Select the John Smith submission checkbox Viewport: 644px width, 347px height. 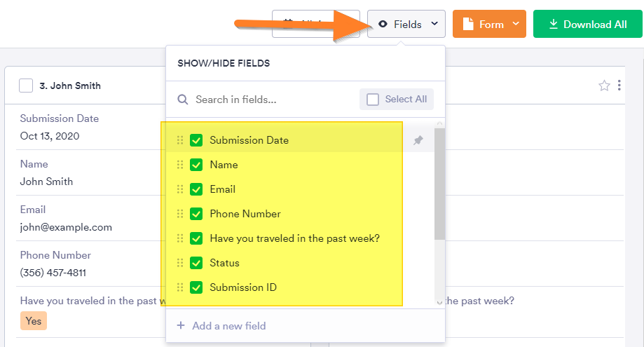(26, 86)
